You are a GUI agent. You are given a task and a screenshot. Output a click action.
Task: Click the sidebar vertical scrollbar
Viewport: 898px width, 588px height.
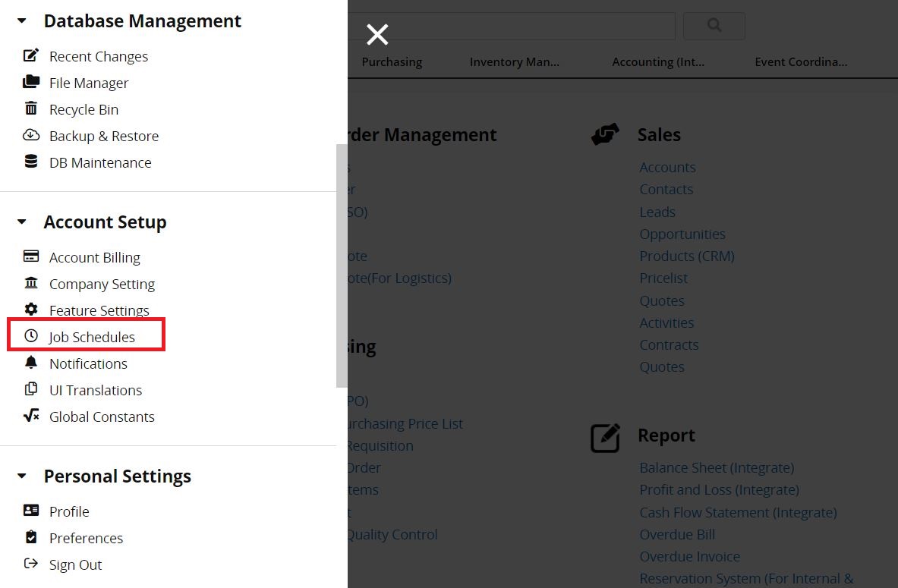click(x=342, y=266)
